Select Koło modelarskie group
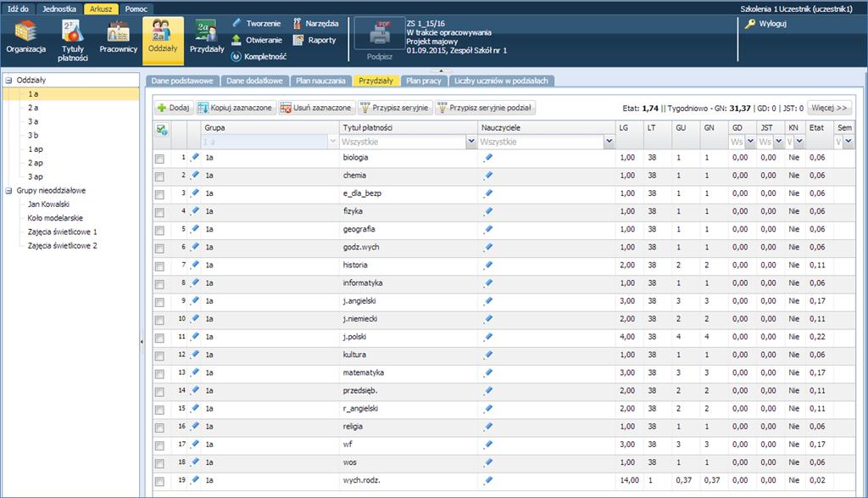The width and height of the screenshot is (868, 498). pos(55,218)
